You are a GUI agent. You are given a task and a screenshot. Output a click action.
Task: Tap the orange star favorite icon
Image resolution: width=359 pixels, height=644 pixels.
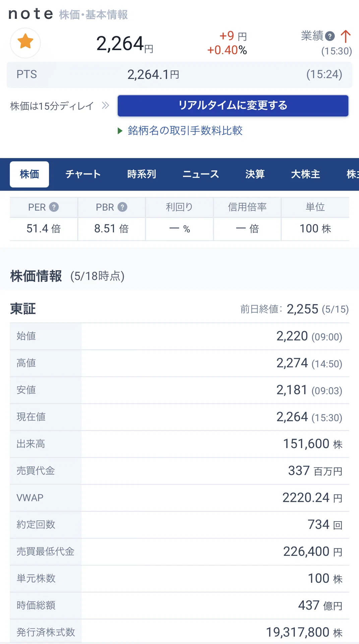(25, 43)
